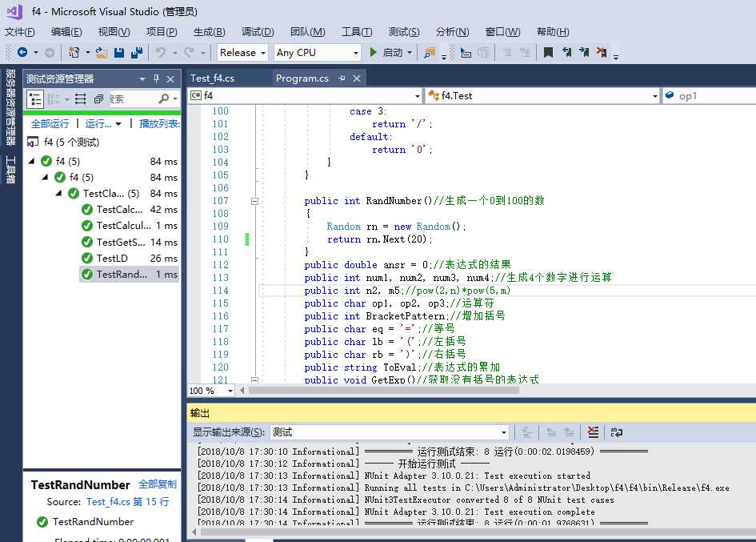
Task: Click the Visual Studio logo icon
Action: pos(14,11)
